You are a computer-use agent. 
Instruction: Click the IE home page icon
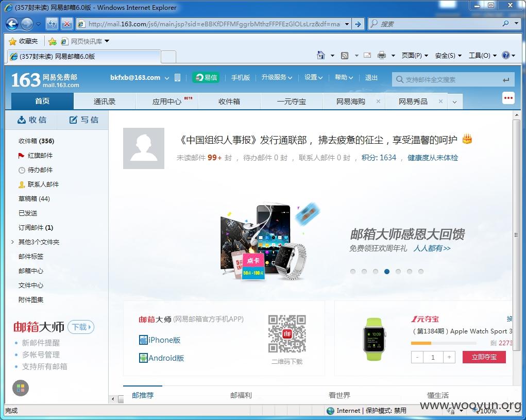pyautogui.click(x=320, y=55)
